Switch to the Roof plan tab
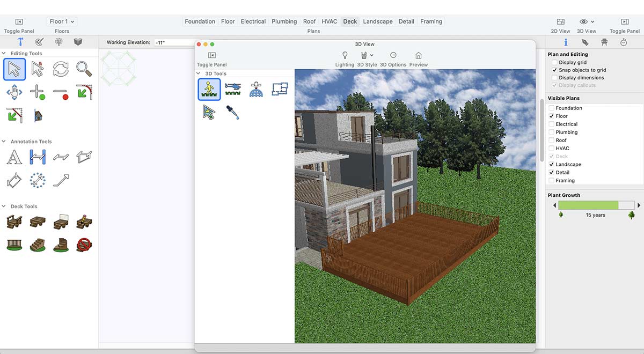 click(309, 21)
